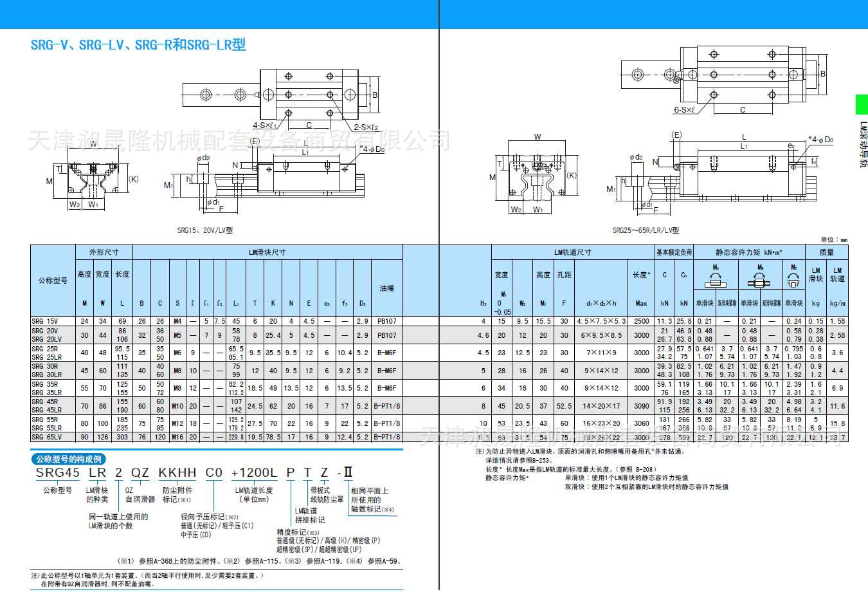868x592 pixels.
Task: Click the 基本额定负荷 header cell
Action: (674, 252)
